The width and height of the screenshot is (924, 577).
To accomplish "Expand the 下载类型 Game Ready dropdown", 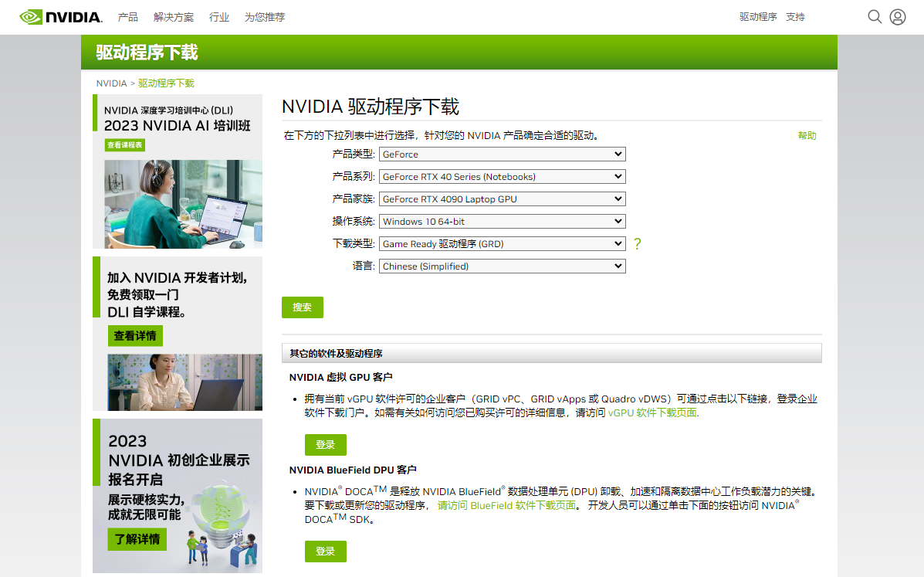I will (502, 244).
